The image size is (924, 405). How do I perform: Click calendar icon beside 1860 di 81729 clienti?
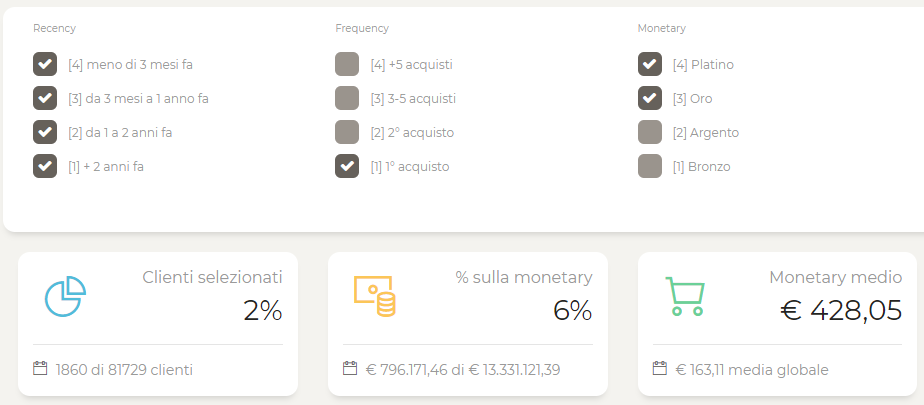pyautogui.click(x=40, y=369)
